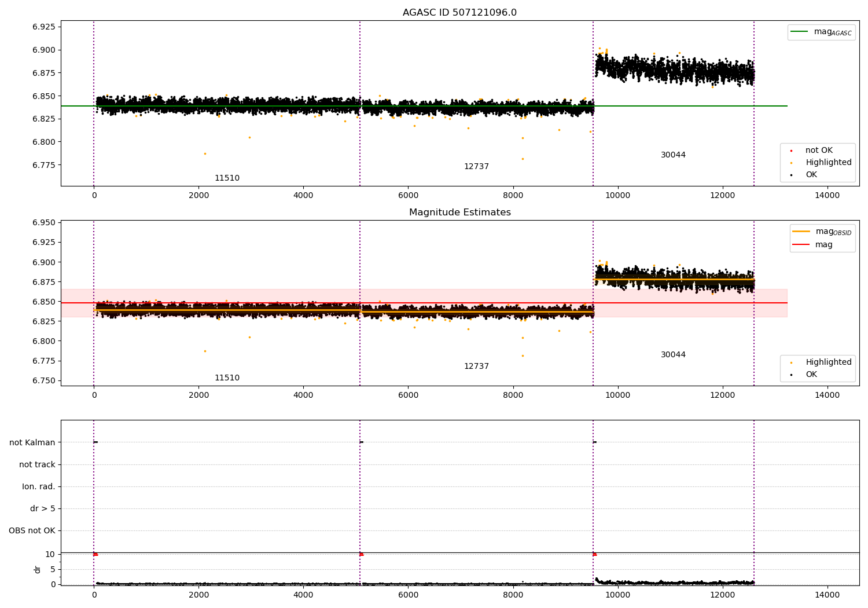Viewport: 868px width, 608px height.
Task: Click the 6.750 y-tick on Magnitude Estimates plot
Action: [x=44, y=380]
